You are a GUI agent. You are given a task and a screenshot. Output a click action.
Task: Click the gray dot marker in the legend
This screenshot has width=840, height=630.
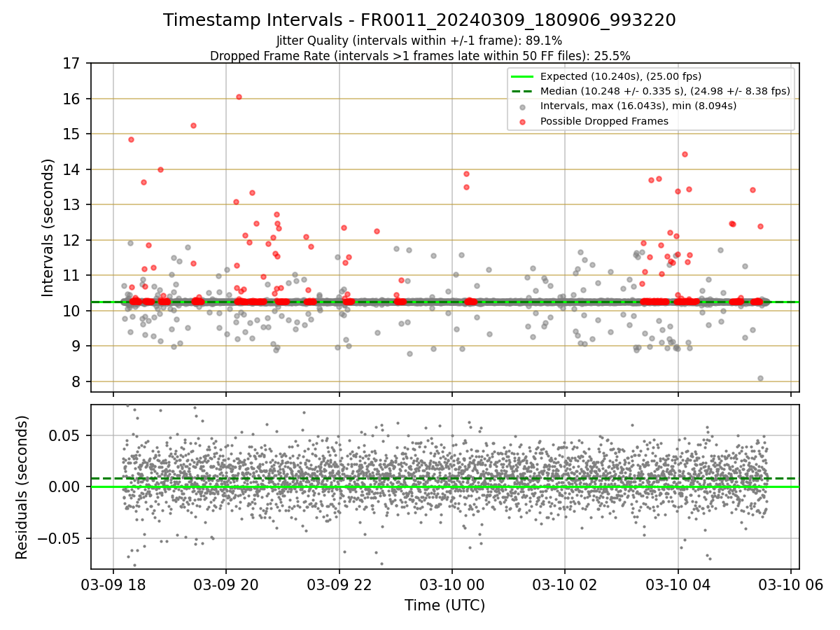coord(522,106)
